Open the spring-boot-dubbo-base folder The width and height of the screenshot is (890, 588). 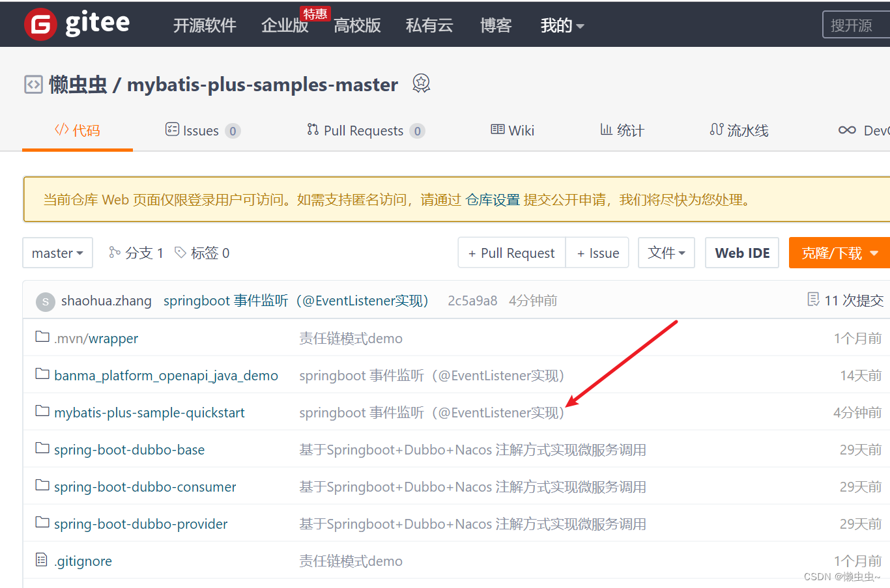[x=129, y=450]
